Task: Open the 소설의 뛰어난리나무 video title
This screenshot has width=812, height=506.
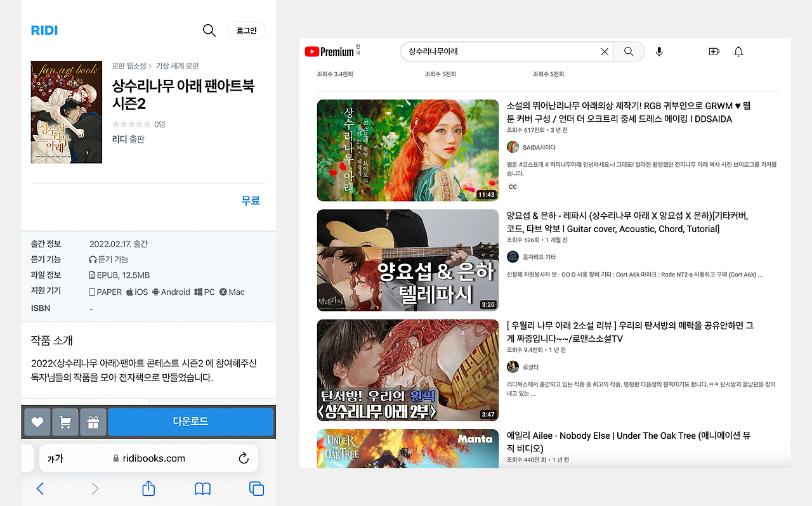Action: tap(628, 112)
